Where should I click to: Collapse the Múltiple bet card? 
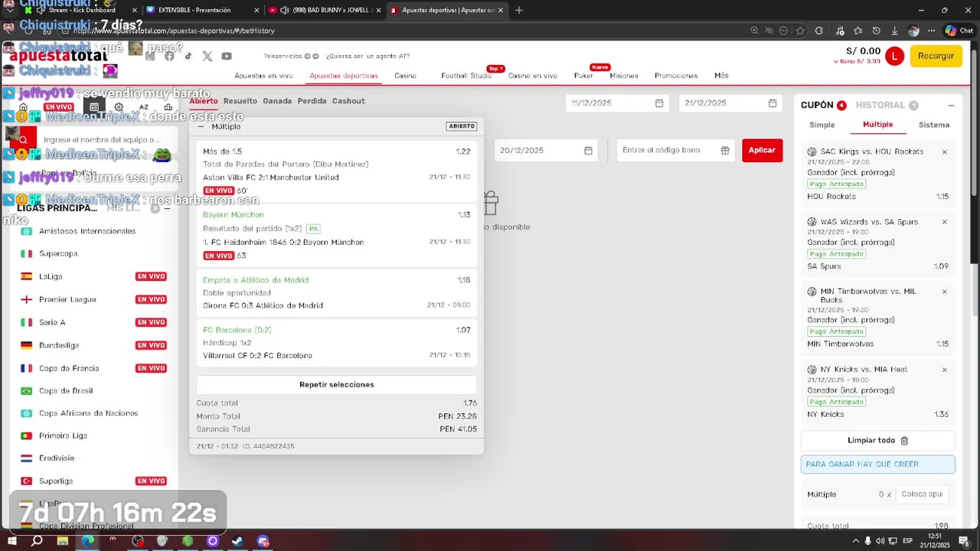tap(201, 127)
